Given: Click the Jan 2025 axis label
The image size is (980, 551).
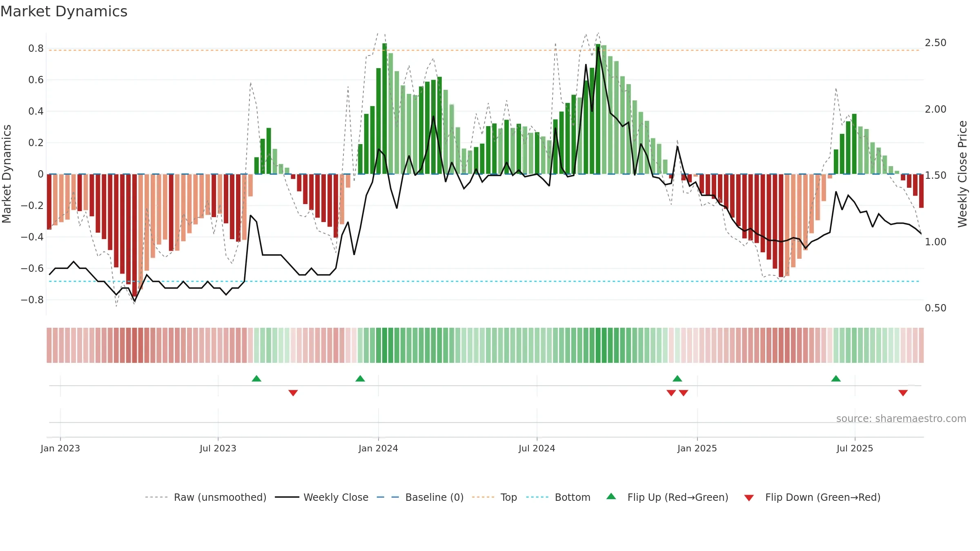Looking at the screenshot, I should [697, 448].
